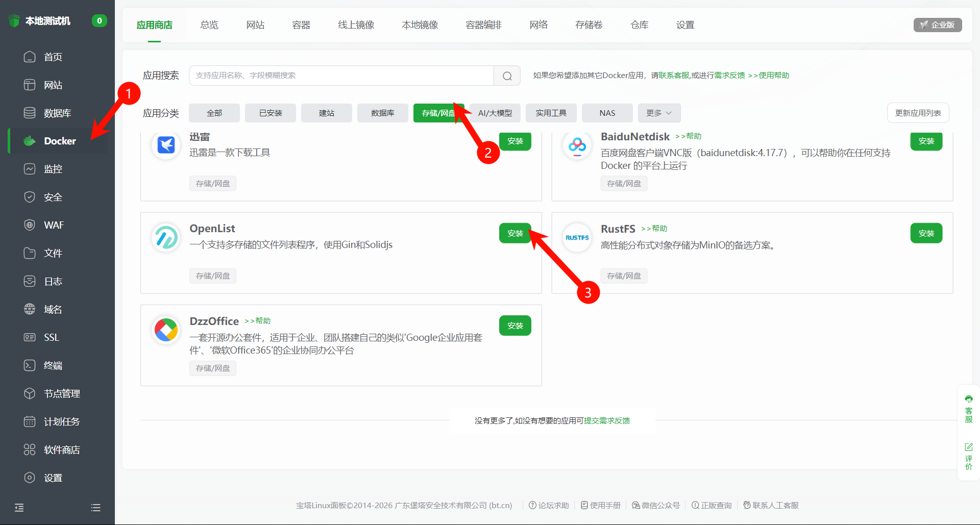
Task: Install OpenList via its 安装 button
Action: [x=514, y=233]
